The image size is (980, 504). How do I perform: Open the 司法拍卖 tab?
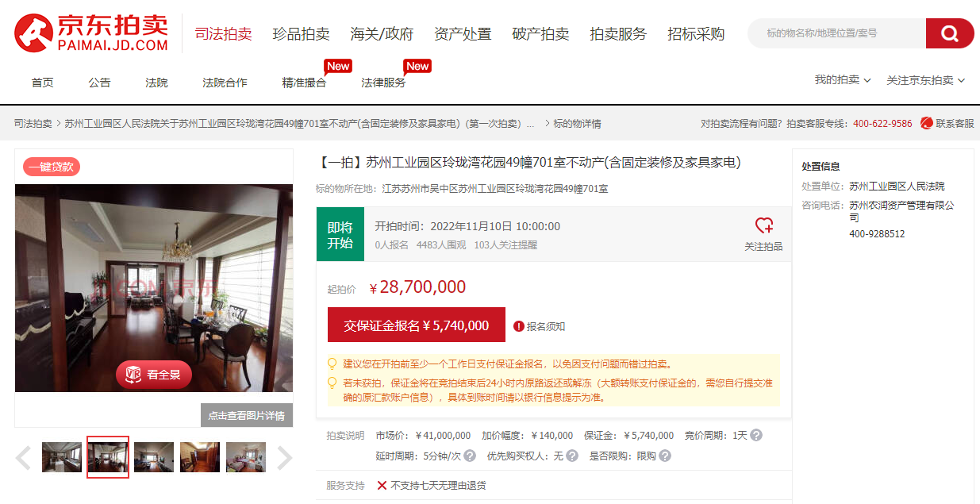223,34
